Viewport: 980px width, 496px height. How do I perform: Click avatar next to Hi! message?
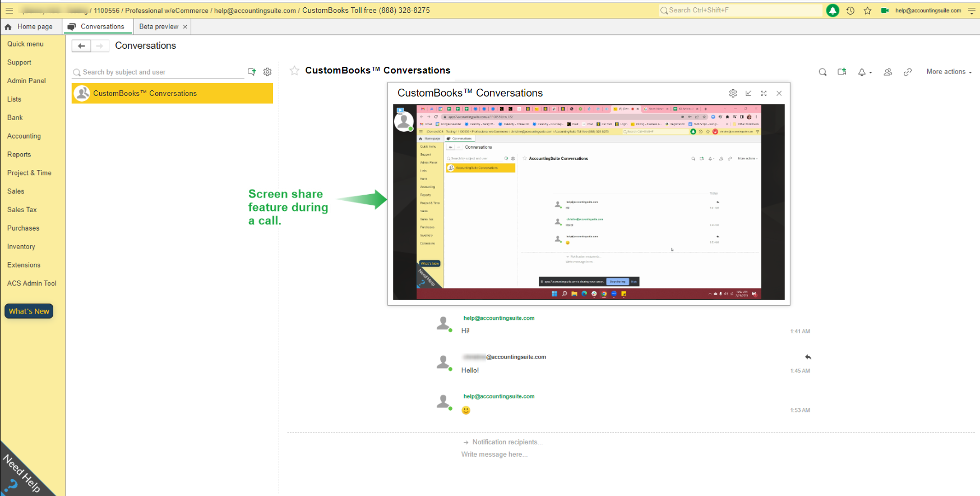[x=444, y=324]
